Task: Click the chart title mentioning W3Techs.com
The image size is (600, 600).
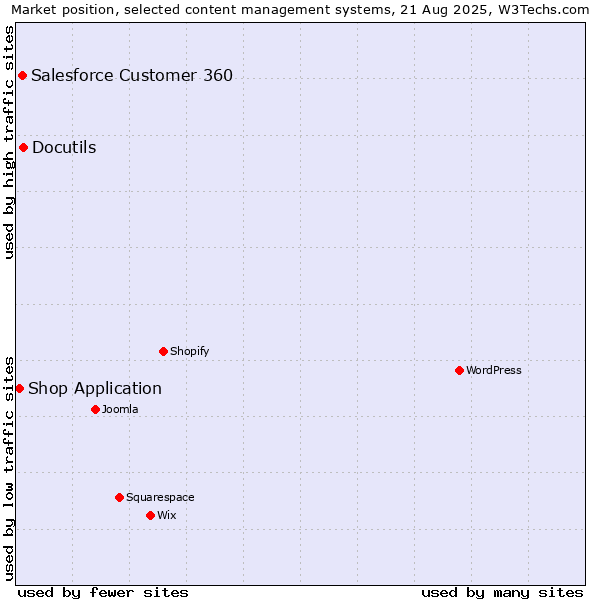Action: point(300,10)
